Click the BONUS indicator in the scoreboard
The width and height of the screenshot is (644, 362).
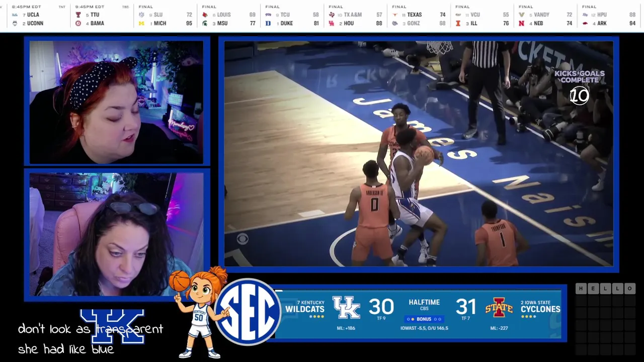(x=424, y=319)
